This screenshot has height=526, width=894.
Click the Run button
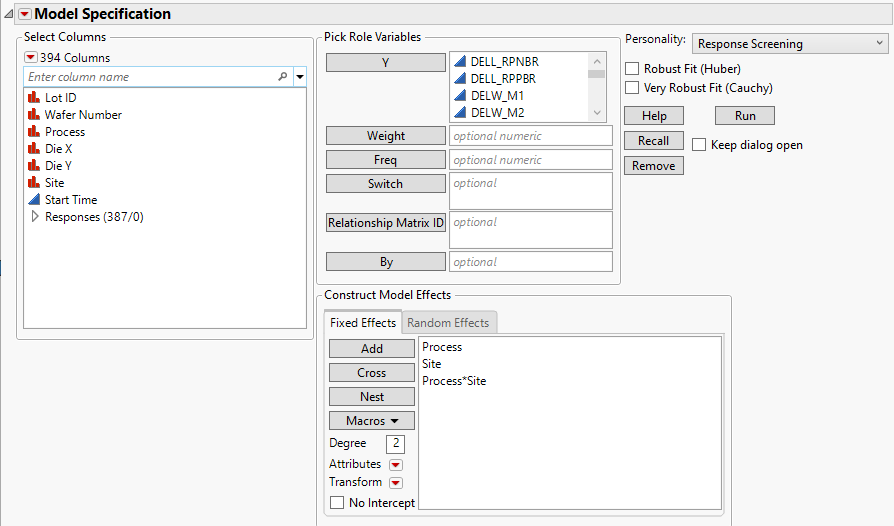click(745, 116)
